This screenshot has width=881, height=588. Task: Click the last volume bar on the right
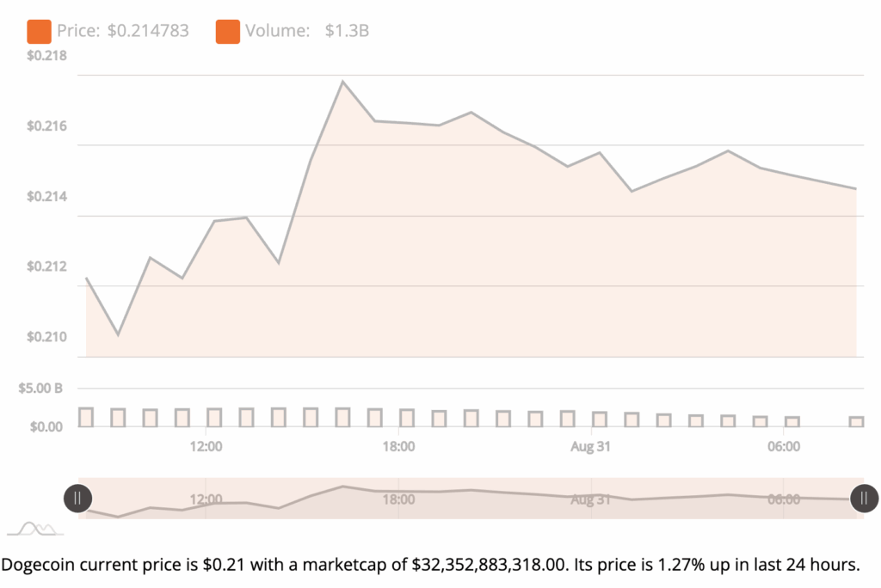click(856, 421)
